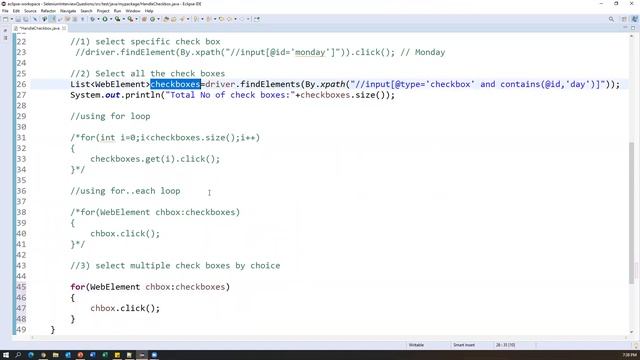This screenshot has width=640, height=360.
Task: Expand the Coverage dropdown arrow
Action: coord(124,19)
